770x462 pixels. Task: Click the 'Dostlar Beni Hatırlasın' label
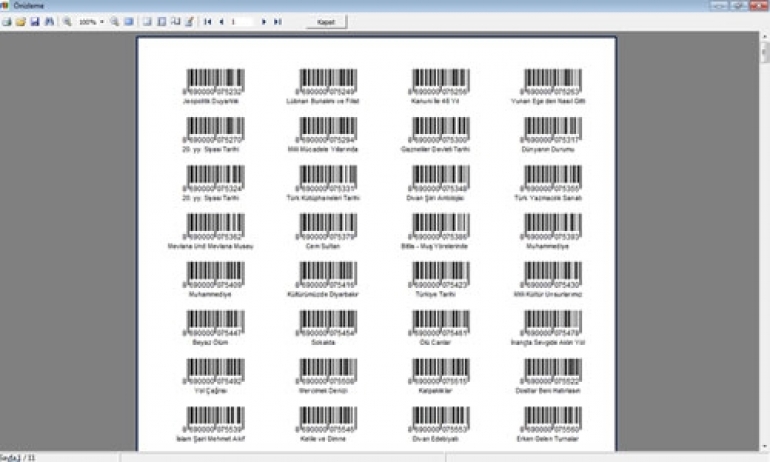click(548, 391)
